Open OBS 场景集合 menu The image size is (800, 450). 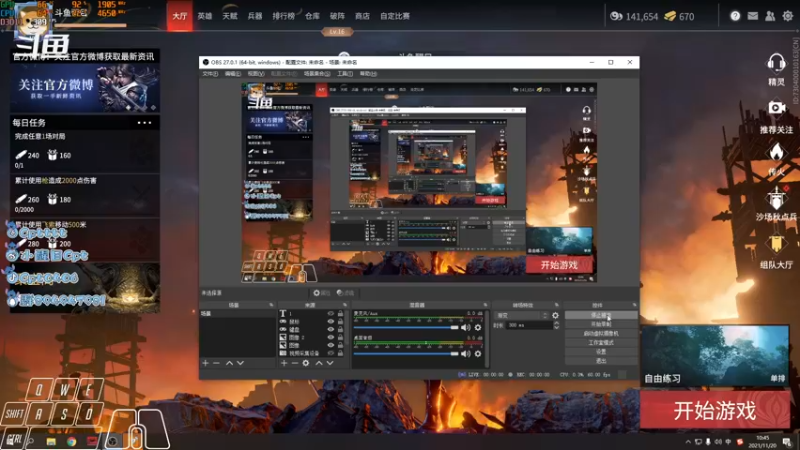[x=317, y=74]
